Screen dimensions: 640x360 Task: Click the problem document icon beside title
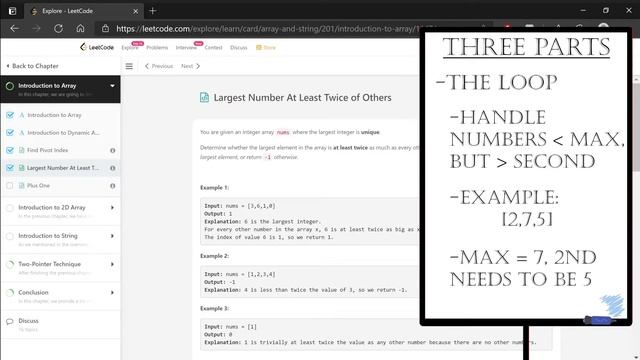(x=204, y=98)
